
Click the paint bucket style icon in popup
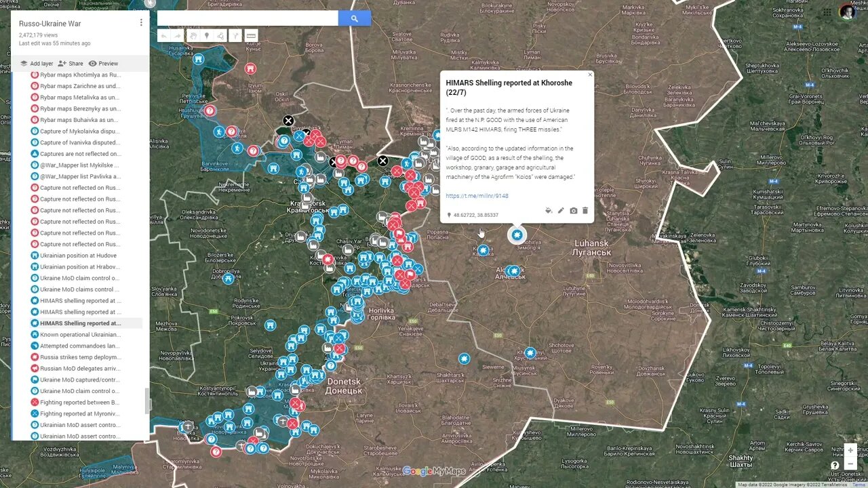(549, 211)
